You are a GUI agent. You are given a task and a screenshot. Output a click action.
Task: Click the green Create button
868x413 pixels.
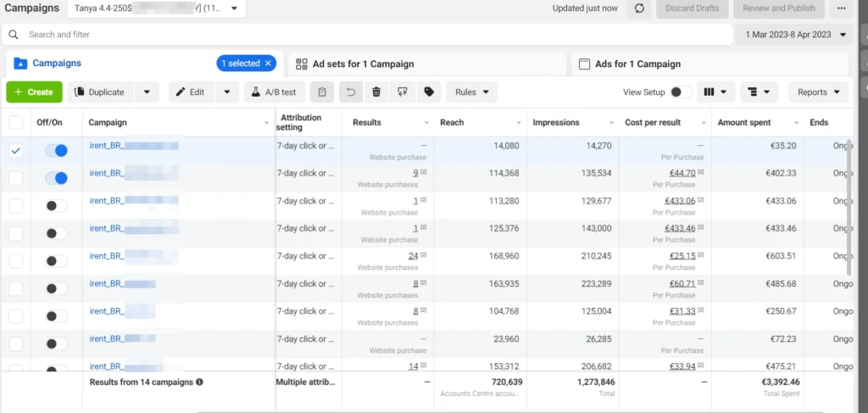click(34, 92)
